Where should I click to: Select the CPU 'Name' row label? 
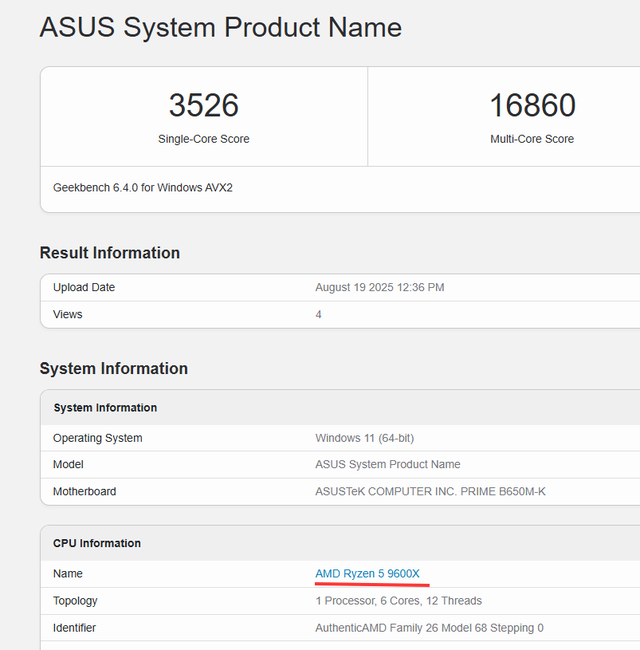pos(68,574)
